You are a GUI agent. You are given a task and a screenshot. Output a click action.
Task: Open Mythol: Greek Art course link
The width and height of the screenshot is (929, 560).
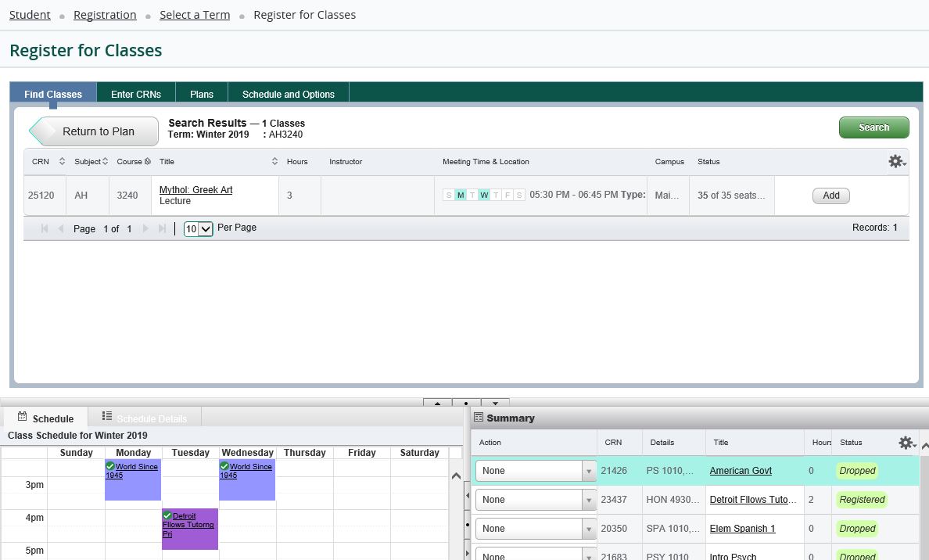point(195,189)
